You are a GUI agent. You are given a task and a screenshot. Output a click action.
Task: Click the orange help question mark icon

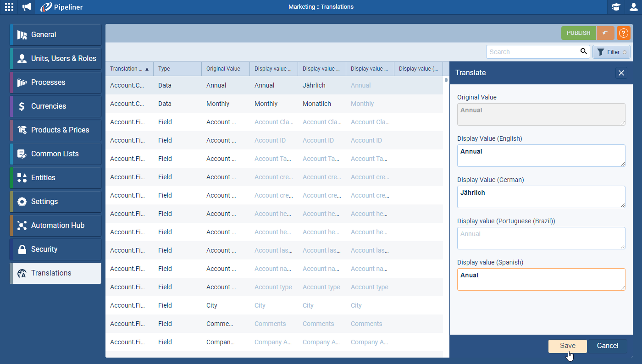[x=623, y=33]
